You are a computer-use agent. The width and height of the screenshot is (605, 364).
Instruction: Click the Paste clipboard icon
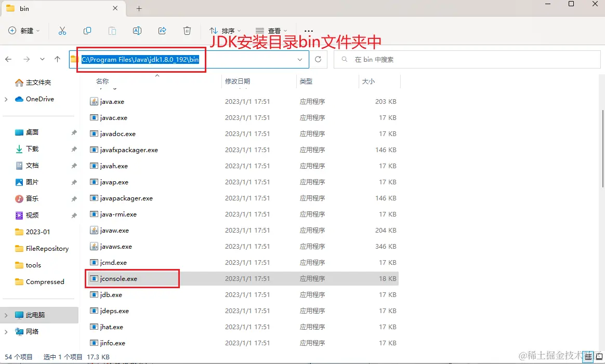112,31
